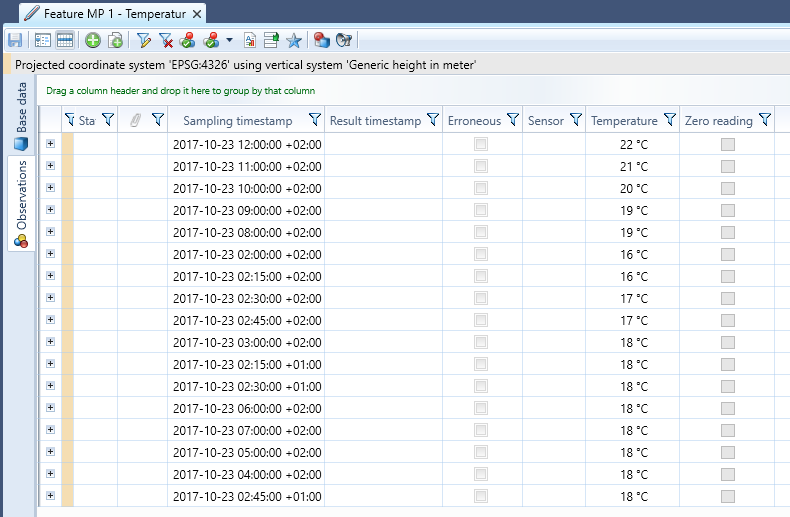The height and width of the screenshot is (517, 790).
Task: Open dropdown arrow beside validation toolbar icon
Action: tap(230, 40)
